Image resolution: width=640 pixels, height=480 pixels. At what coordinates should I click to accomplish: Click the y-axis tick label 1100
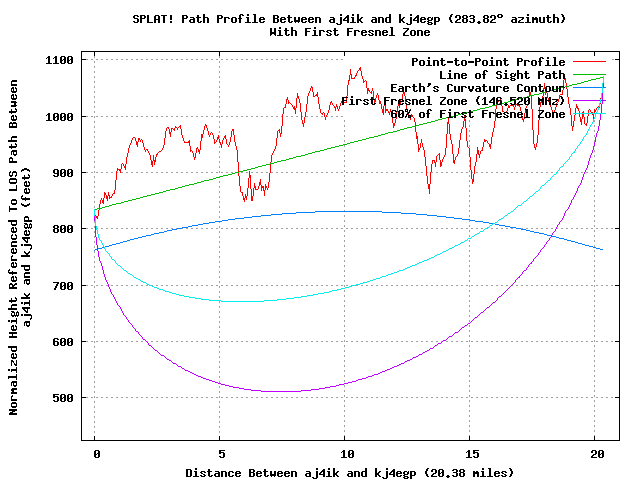59,60
